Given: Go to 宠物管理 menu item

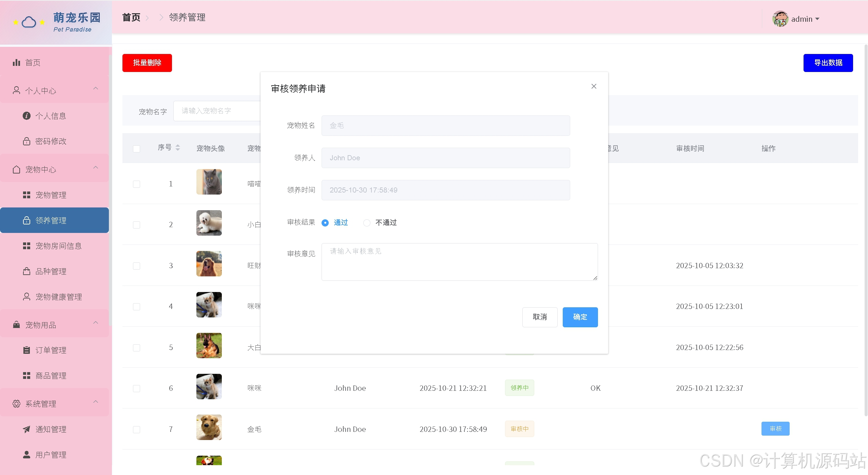Looking at the screenshot, I should click(54, 195).
